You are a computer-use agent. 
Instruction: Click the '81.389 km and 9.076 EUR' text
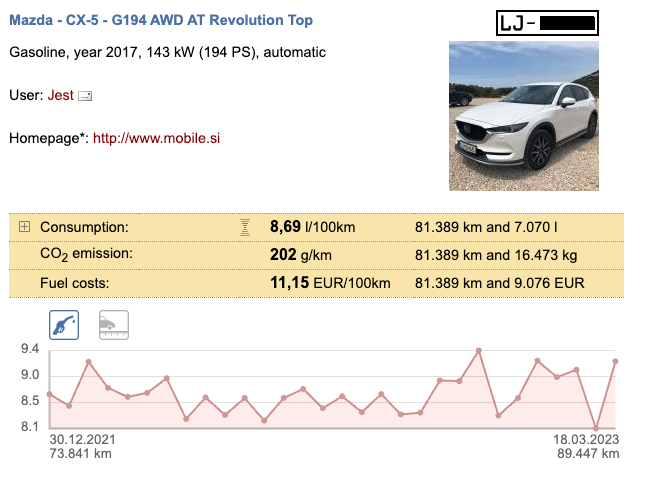499,283
